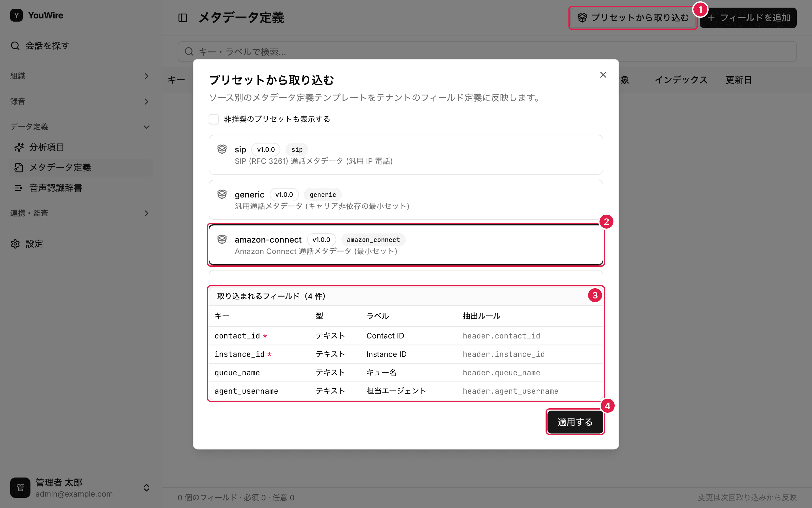Open the 分析項目 menu item
812x508 pixels.
tap(81, 147)
